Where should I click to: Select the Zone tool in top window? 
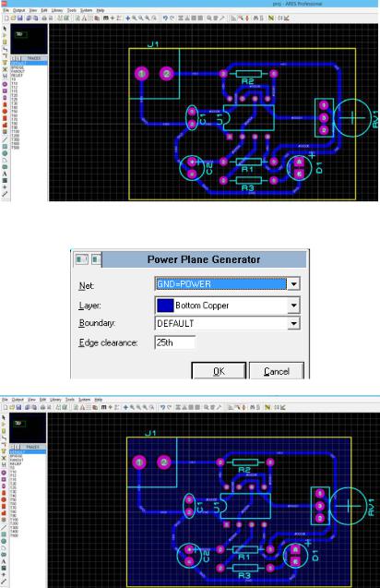coord(5,63)
